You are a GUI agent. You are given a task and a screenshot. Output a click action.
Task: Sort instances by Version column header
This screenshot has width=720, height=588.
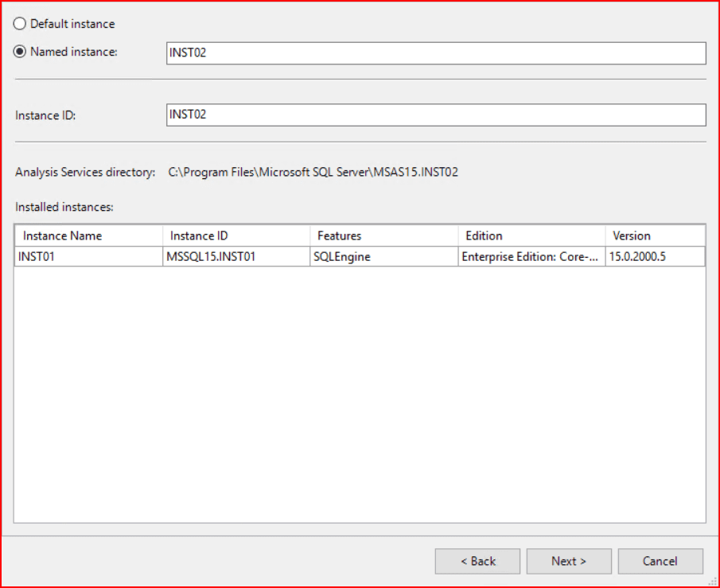point(654,236)
